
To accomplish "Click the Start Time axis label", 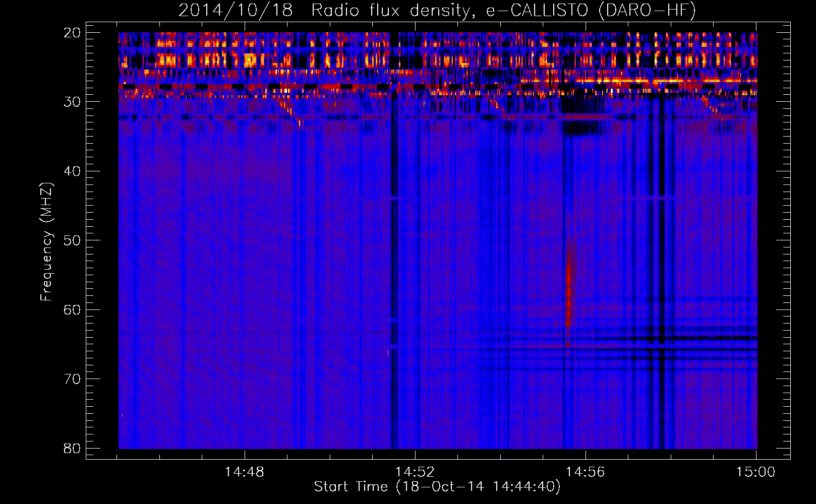I will (437, 487).
